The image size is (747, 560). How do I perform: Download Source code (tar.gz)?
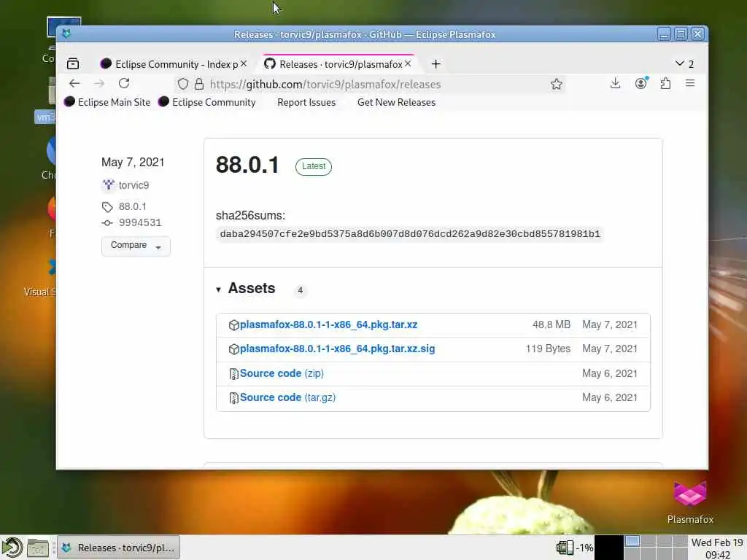pos(287,397)
